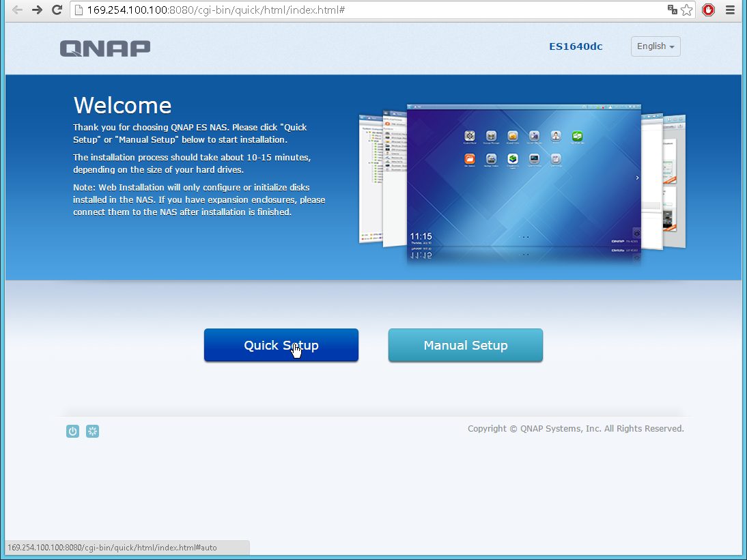Image resolution: width=747 pixels, height=560 pixels.
Task: Reload the page with refresh icon
Action: point(57,10)
